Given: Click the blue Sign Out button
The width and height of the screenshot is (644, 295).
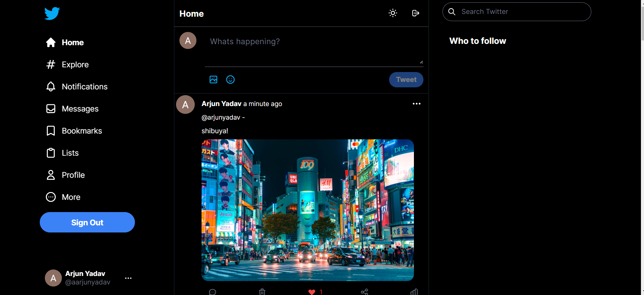Looking at the screenshot, I should [x=87, y=222].
